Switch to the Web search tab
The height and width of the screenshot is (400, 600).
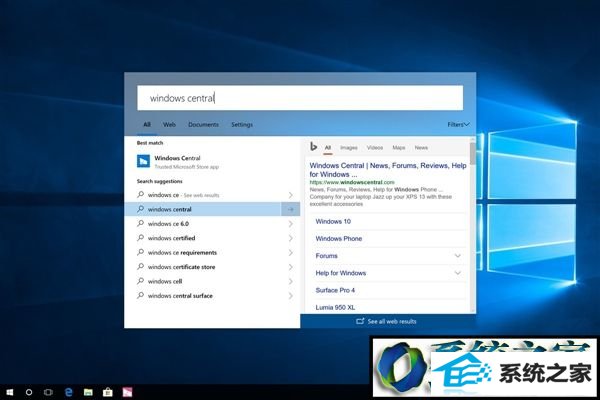pyautogui.click(x=169, y=124)
